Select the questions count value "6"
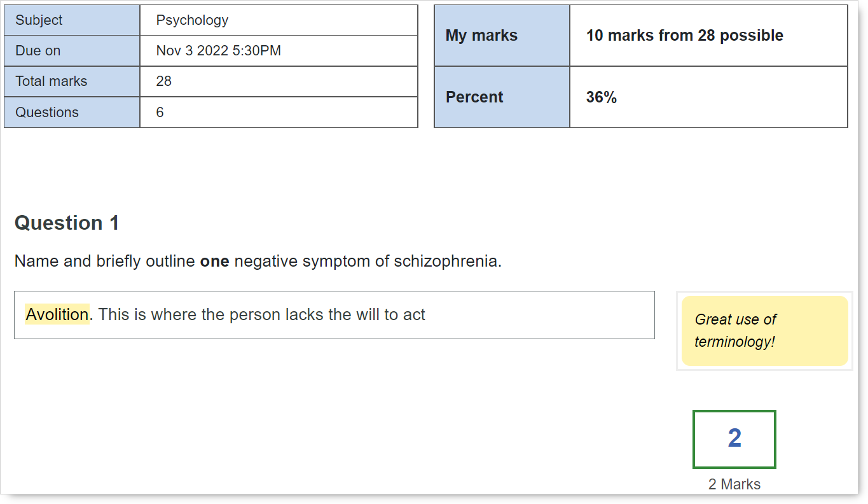This screenshot has width=868, height=504. 160,113
